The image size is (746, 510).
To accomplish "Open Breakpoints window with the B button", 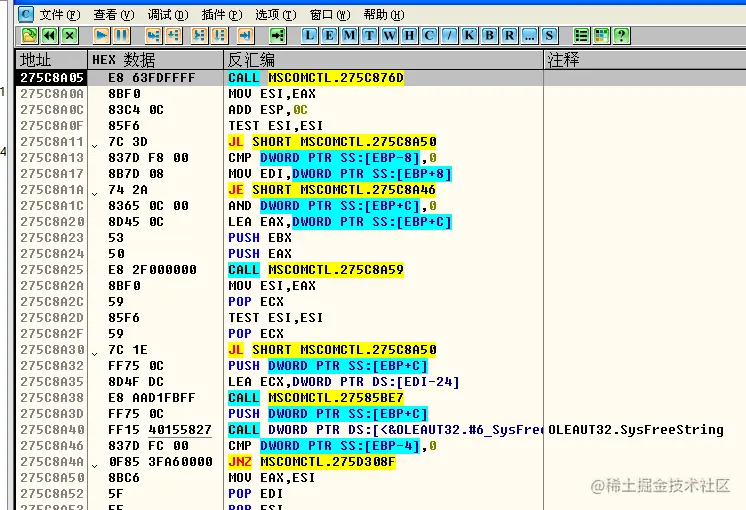I will point(489,36).
